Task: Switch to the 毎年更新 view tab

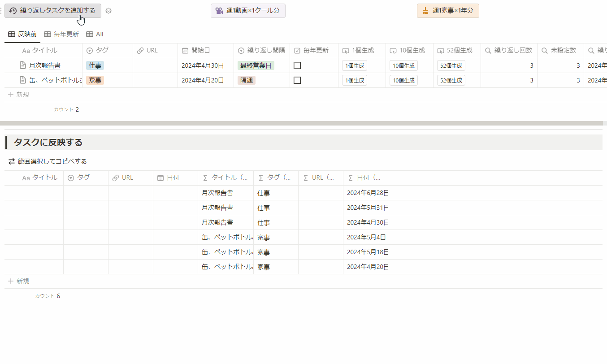Action: tap(61, 34)
